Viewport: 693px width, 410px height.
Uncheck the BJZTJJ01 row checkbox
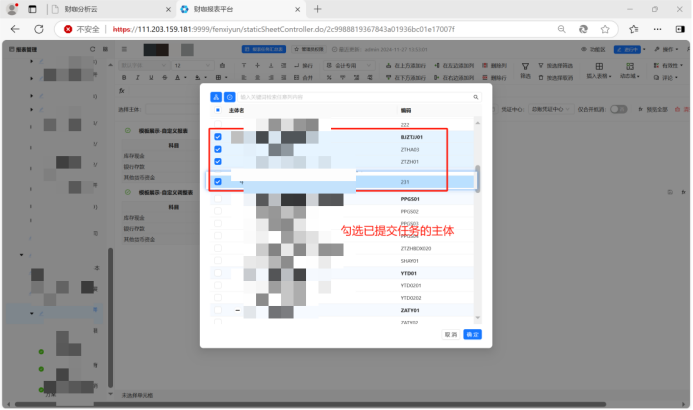(x=218, y=137)
